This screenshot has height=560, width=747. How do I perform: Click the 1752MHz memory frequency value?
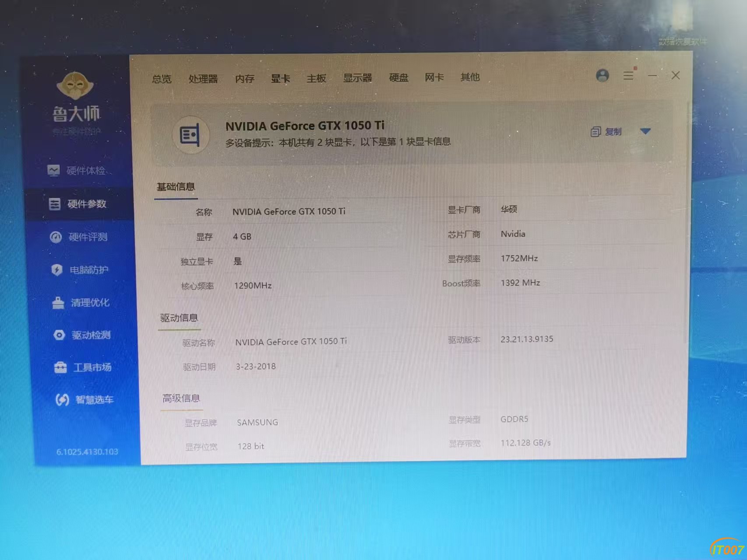[x=519, y=258]
